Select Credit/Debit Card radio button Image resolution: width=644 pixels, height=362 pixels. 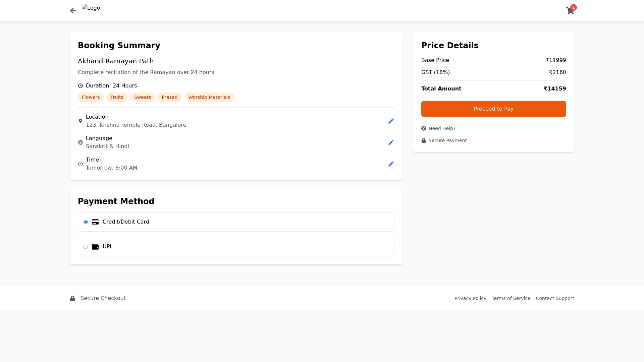coord(86,222)
